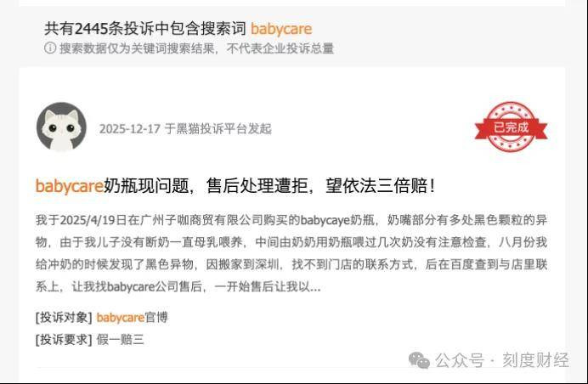
Task: Click the [投诉对象] label
Action: pyautogui.click(x=64, y=318)
